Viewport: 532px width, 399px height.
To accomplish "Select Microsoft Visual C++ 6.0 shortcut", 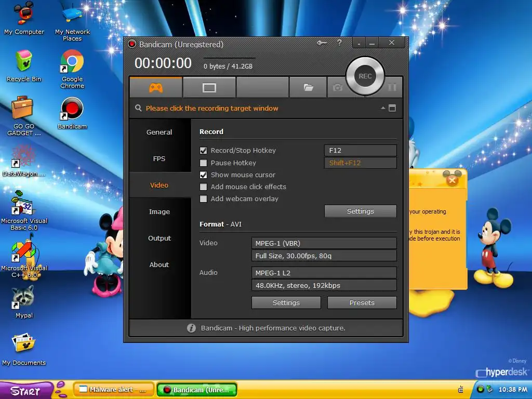I will (x=24, y=258).
